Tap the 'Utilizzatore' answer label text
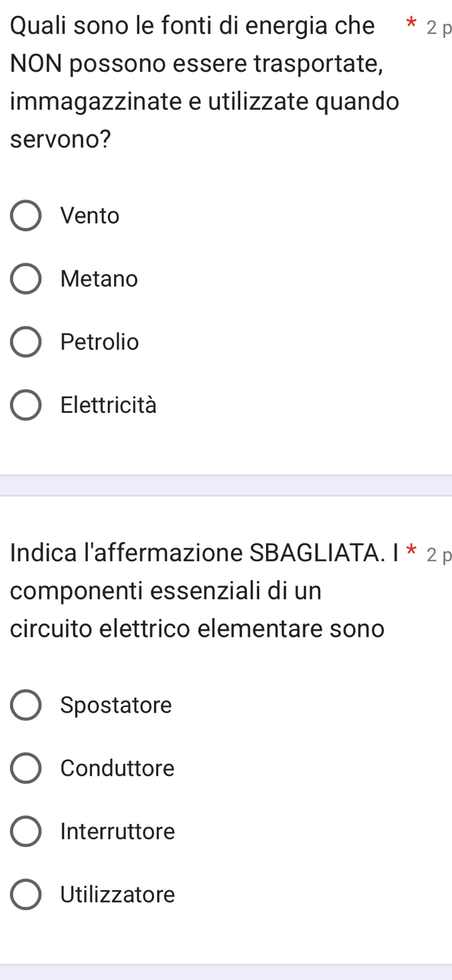This screenshot has width=452, height=980. [118, 894]
